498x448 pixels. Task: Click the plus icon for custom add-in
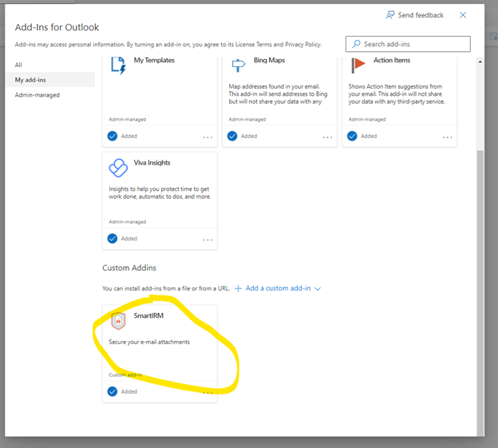tap(238, 288)
